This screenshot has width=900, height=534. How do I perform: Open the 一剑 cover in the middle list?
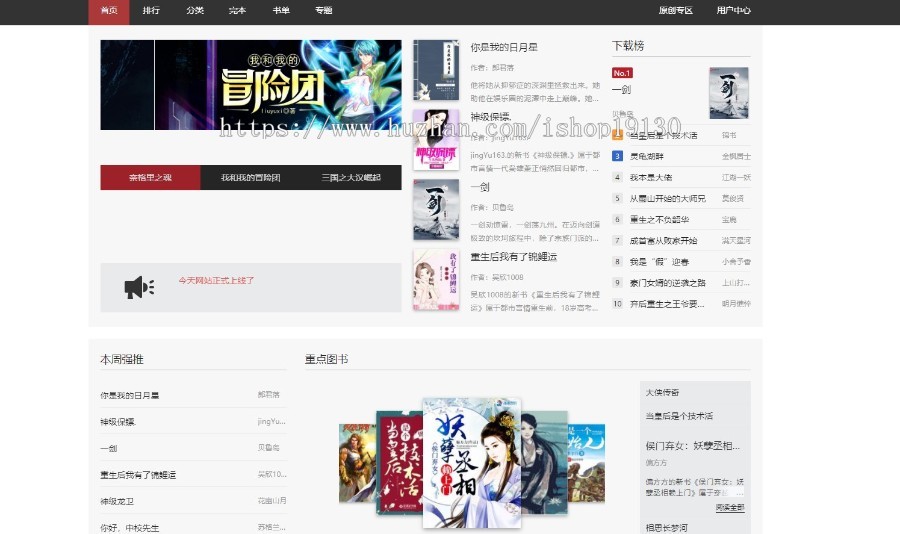click(436, 210)
